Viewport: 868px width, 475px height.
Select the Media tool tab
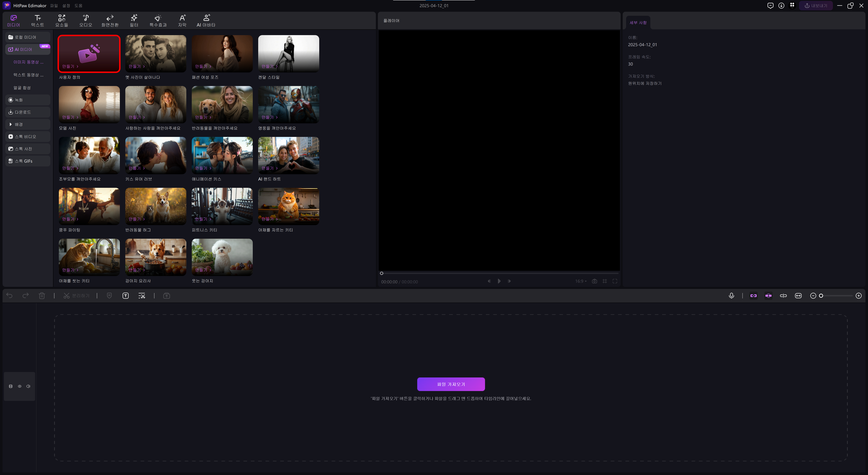(x=14, y=21)
